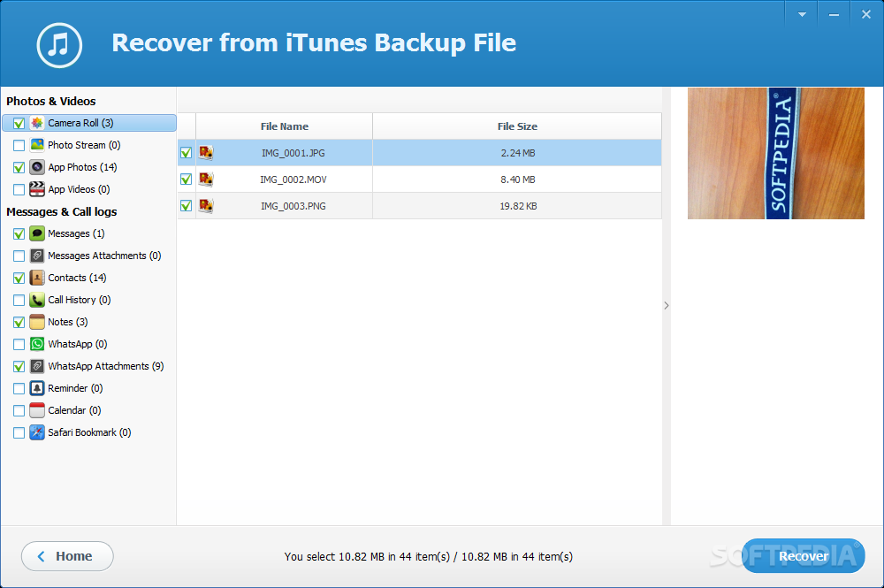
Task: Click the Softpedia photo preview thumbnail
Action: coord(776,153)
